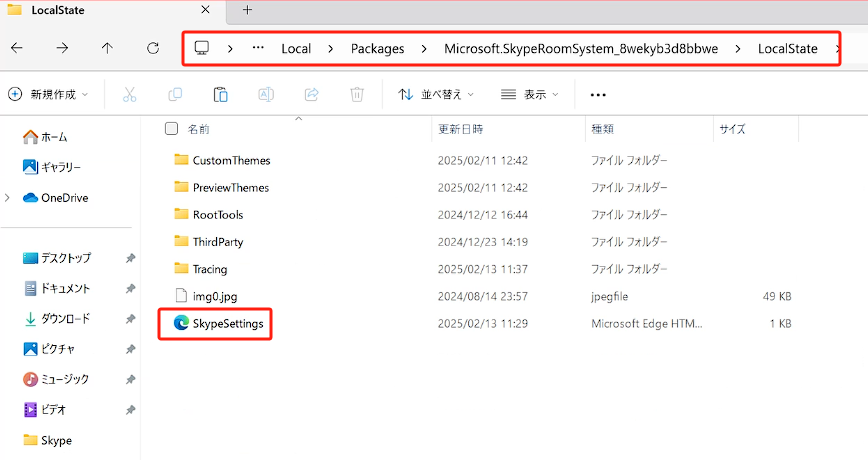Click the pin icon beside ドキュメント

130,288
